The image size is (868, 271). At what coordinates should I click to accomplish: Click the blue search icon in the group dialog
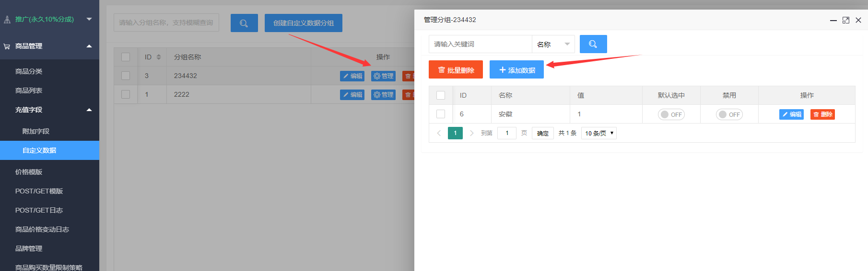[593, 44]
